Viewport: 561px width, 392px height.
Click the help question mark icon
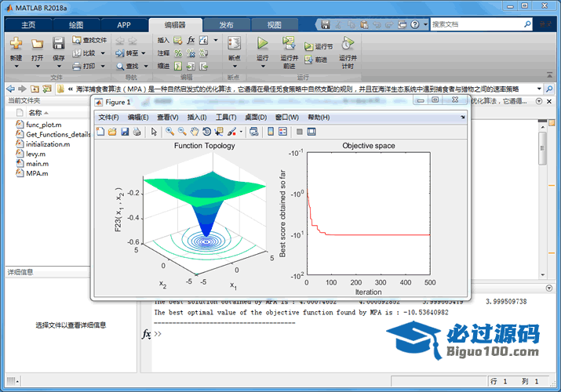coord(414,24)
